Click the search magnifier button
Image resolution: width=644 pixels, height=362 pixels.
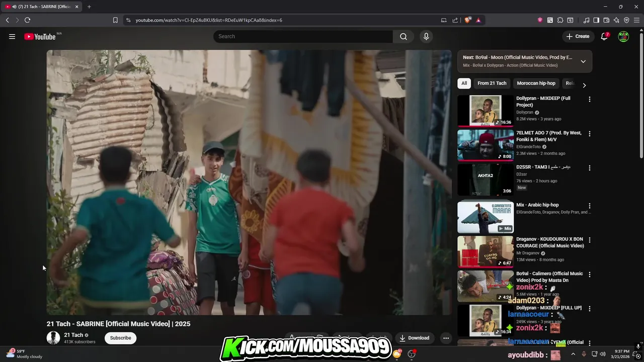(404, 36)
